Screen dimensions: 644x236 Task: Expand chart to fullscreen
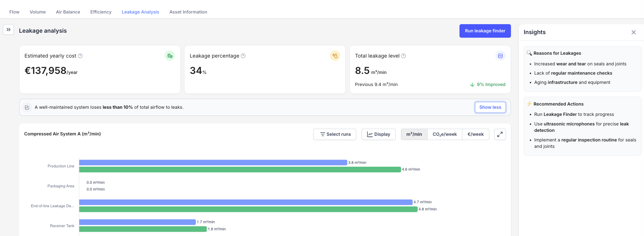click(x=500, y=134)
